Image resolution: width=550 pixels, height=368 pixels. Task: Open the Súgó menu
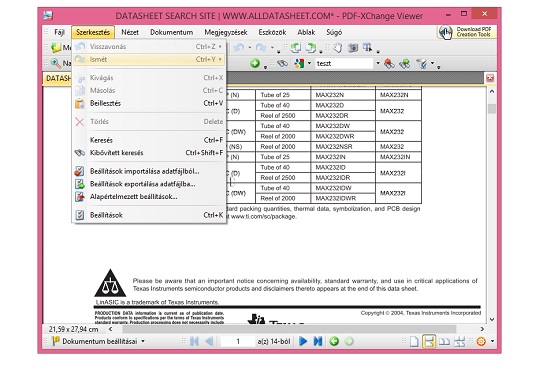pos(334,32)
